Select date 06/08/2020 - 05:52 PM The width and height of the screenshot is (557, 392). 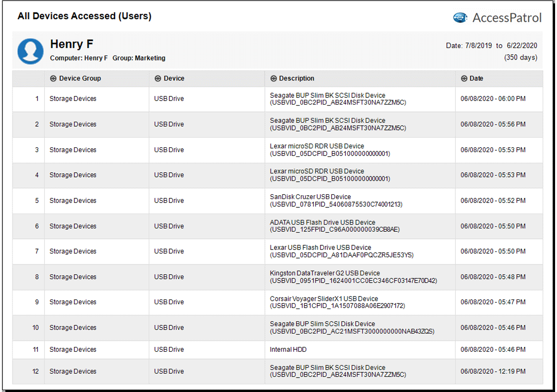click(x=493, y=201)
